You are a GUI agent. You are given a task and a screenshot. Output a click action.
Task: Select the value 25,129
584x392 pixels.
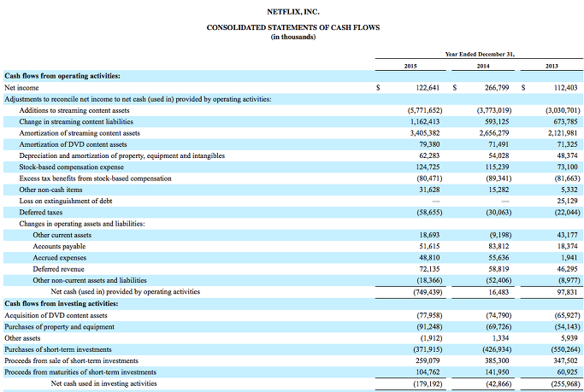(568, 202)
